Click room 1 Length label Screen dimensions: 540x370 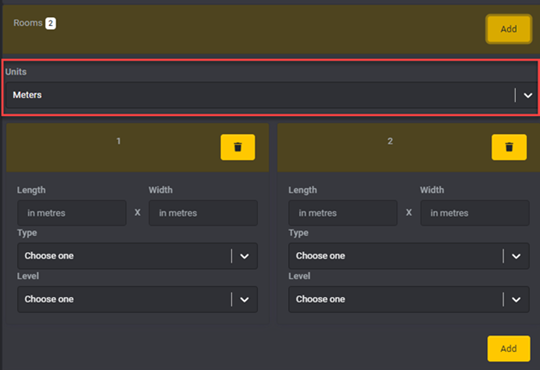click(31, 190)
